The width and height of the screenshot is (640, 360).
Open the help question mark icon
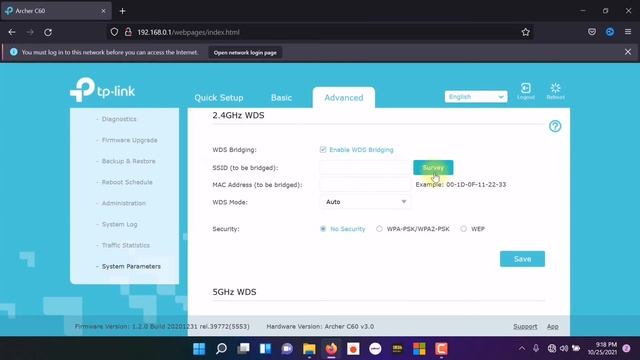[x=555, y=126]
